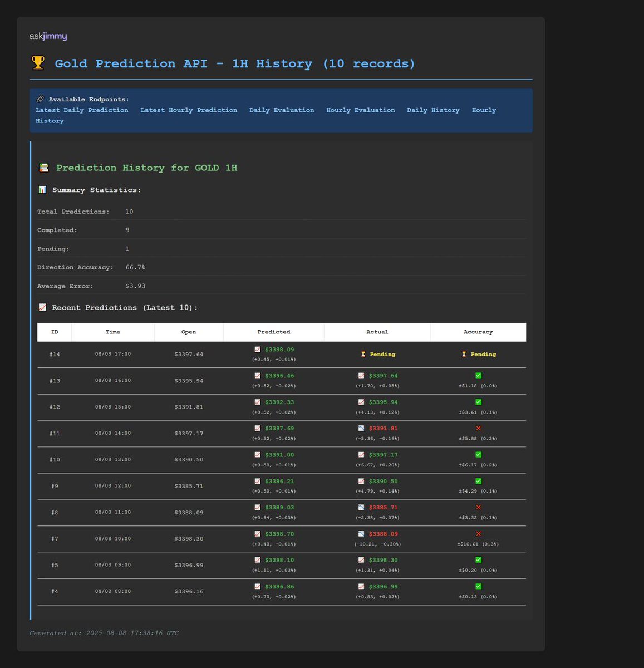
Task: Select the open price $3397.17
Action: coord(189,433)
